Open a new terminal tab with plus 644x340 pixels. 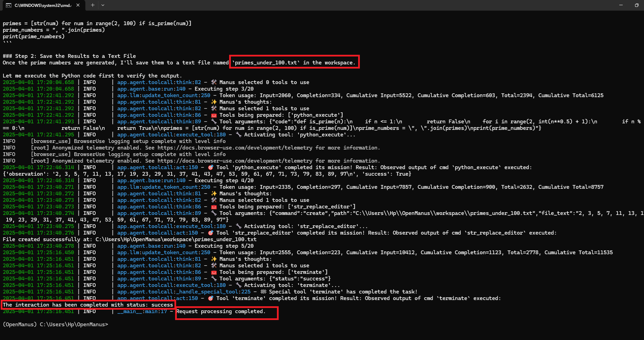coord(93,5)
